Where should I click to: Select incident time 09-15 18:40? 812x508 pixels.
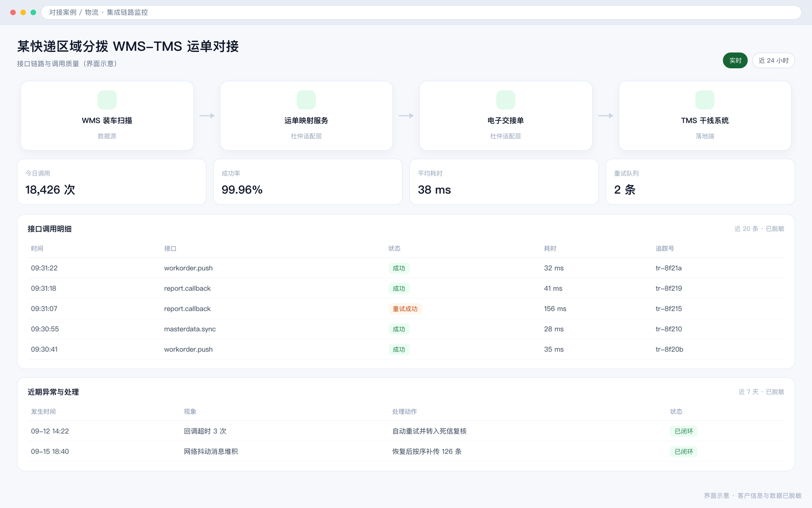click(50, 452)
